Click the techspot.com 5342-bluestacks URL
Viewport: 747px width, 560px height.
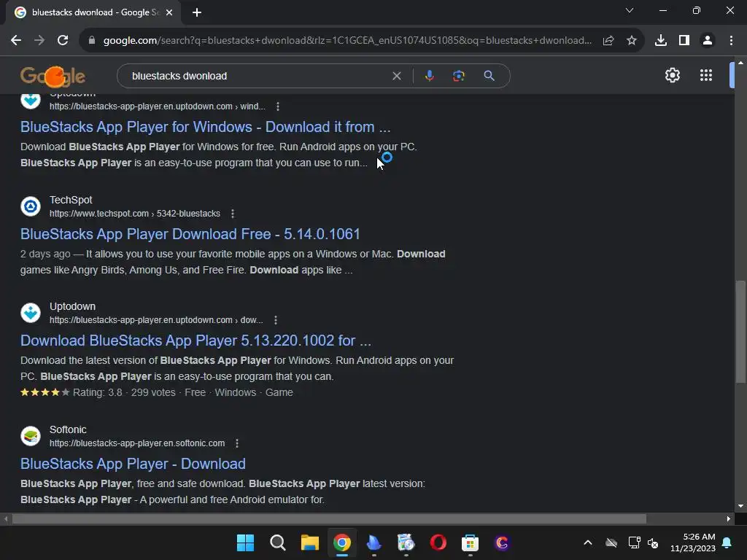[x=135, y=214]
